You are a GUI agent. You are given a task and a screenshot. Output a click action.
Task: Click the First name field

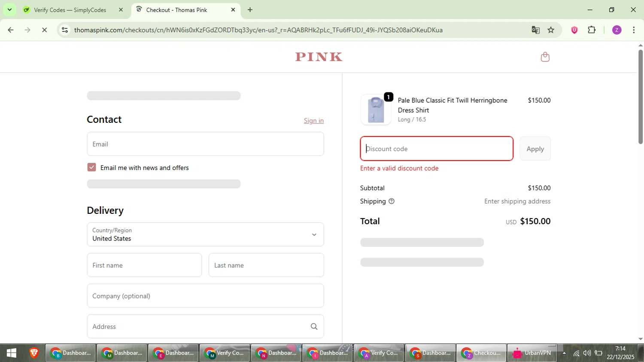144,265
